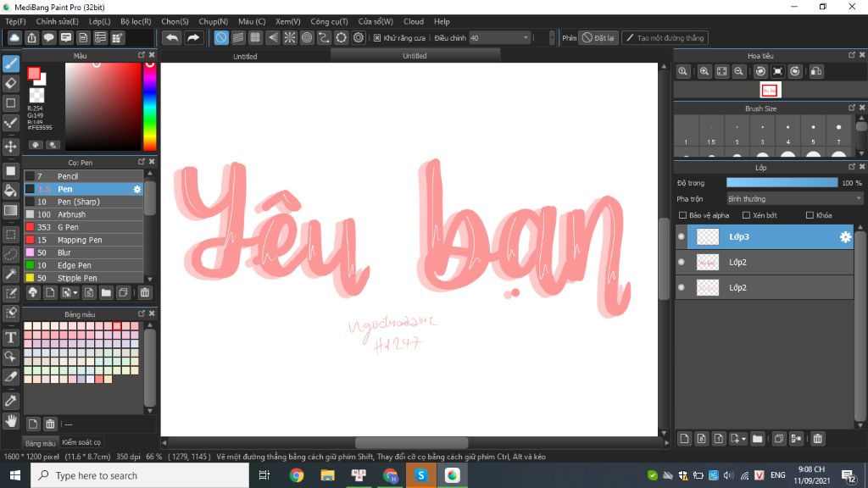Click the horizontal canvas scrollbar
Screen dimensions: 868x488
click(x=411, y=442)
